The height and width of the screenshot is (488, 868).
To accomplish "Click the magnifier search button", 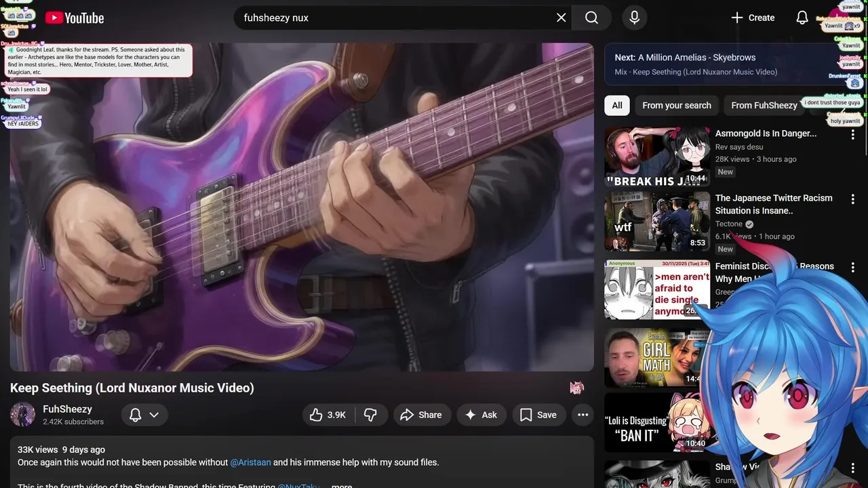I will click(591, 18).
